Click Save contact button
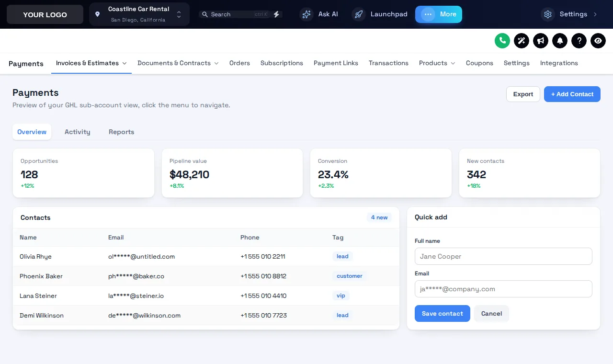Viewport: 613px width, 364px height. click(443, 314)
